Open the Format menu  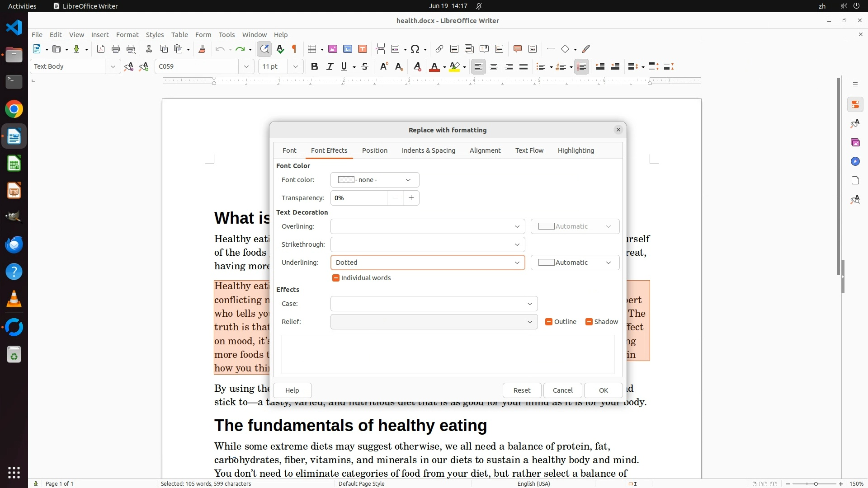[127, 35]
